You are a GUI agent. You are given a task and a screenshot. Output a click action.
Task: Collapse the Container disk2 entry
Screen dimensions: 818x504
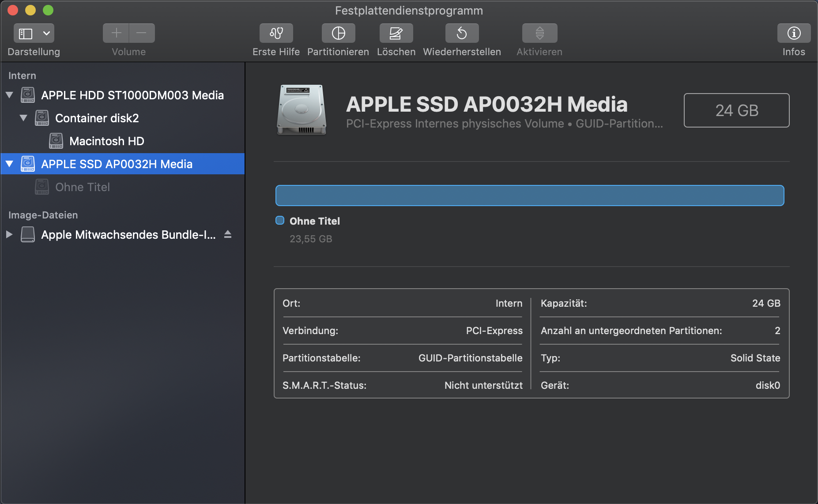tap(23, 118)
